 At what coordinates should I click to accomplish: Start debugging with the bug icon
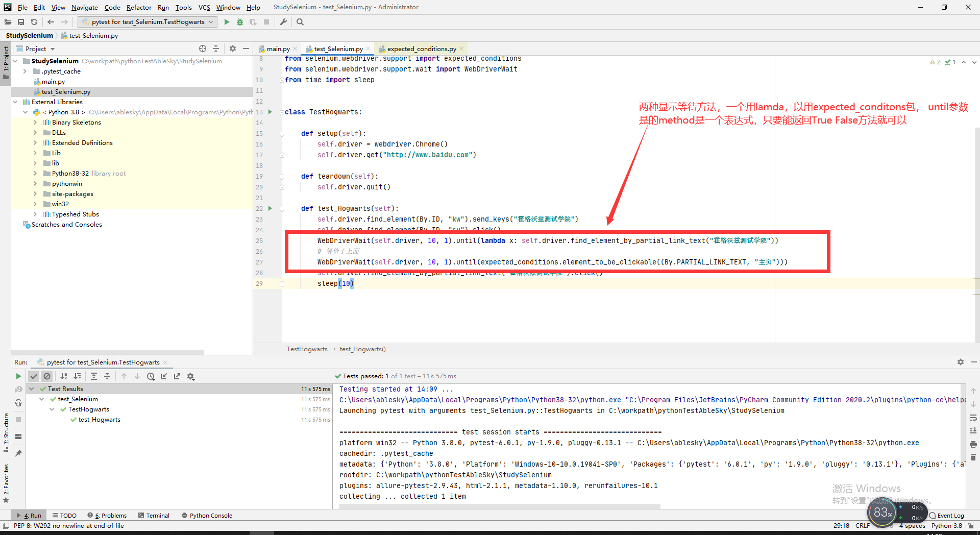[x=240, y=22]
